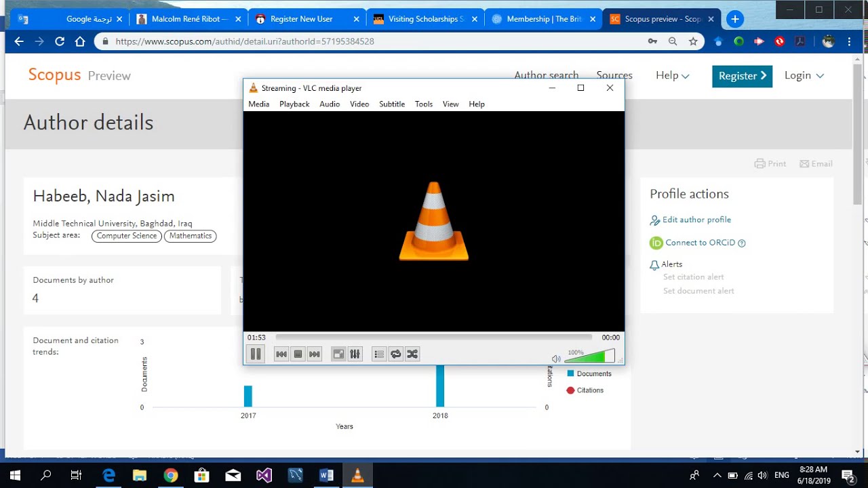Open VLC Media menu

point(259,104)
